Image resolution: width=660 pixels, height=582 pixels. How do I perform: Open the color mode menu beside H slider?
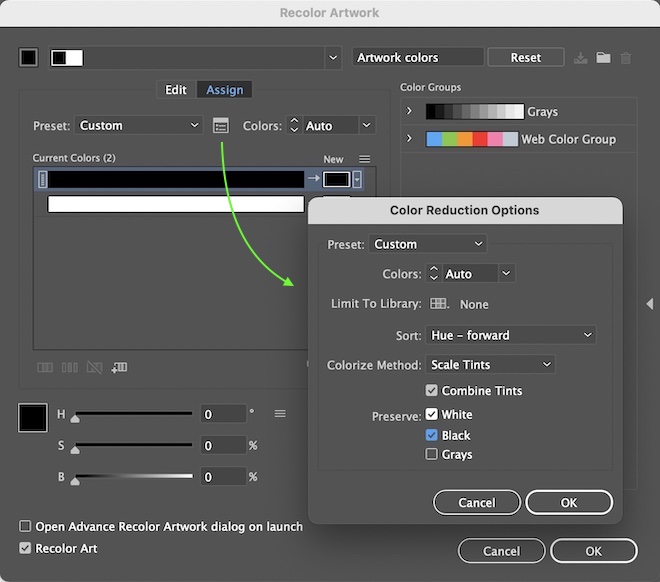coord(280,414)
